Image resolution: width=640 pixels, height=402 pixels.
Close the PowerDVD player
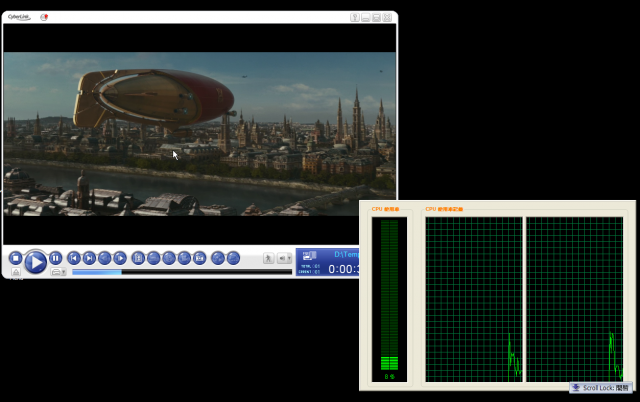387,17
